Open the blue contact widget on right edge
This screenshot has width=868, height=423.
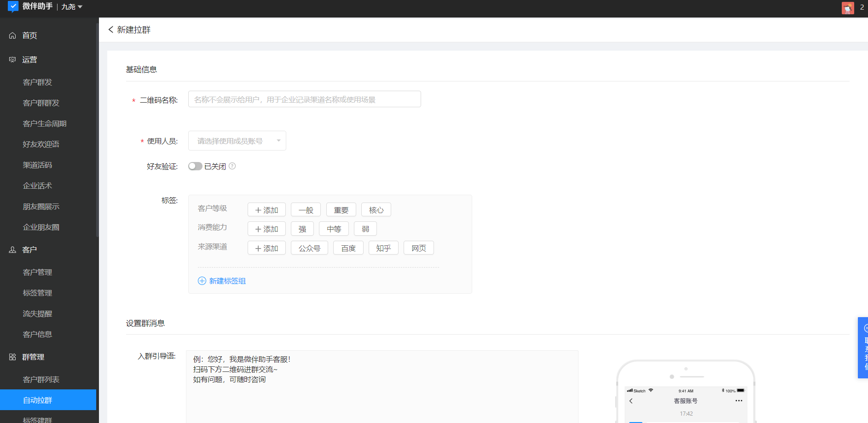pyautogui.click(x=863, y=348)
